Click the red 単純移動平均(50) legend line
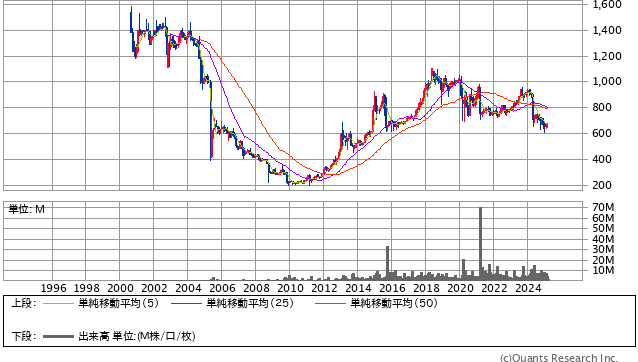The width and height of the screenshot is (638, 362). coord(330,303)
